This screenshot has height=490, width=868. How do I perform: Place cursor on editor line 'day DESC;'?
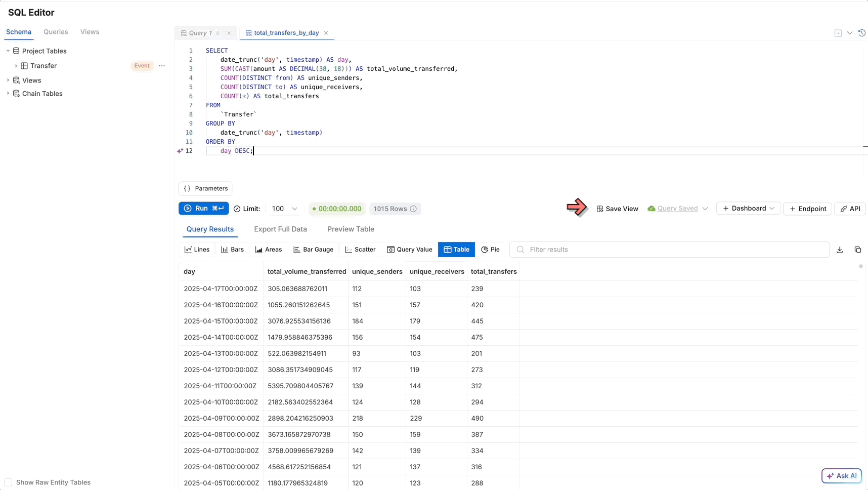click(x=237, y=151)
